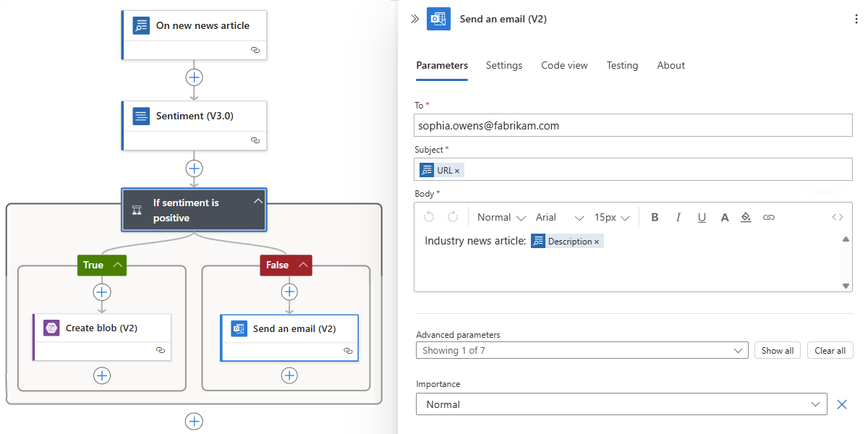Open the more options ellipsis for Send an email
Image resolution: width=868 pixels, height=434 pixels.
tap(856, 18)
